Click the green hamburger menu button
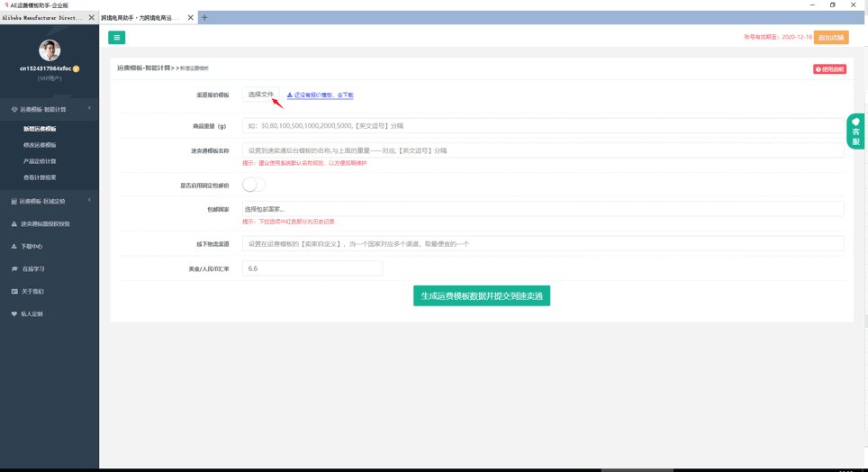868x472 pixels. [117, 37]
